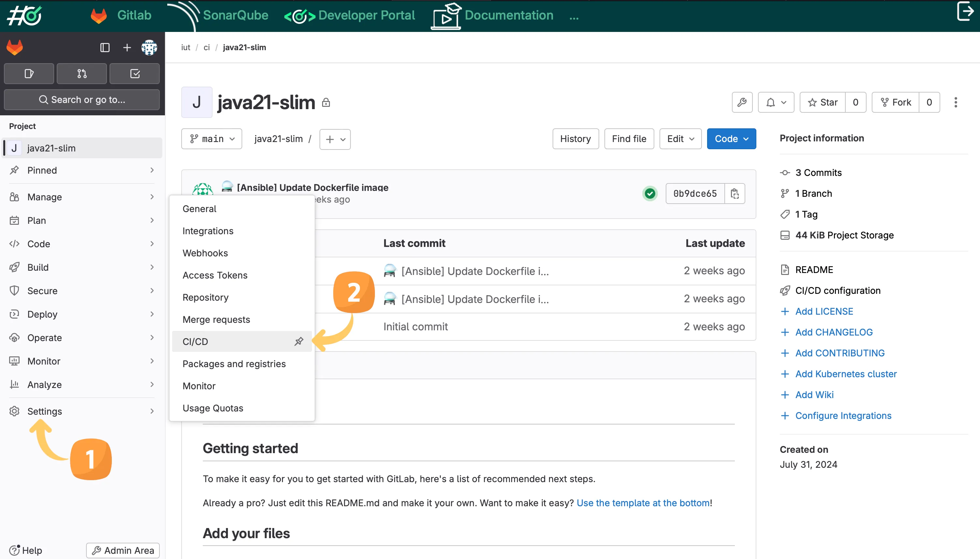Follow the Add Kubernetes cluster link
Image resolution: width=980 pixels, height=559 pixels.
846,374
